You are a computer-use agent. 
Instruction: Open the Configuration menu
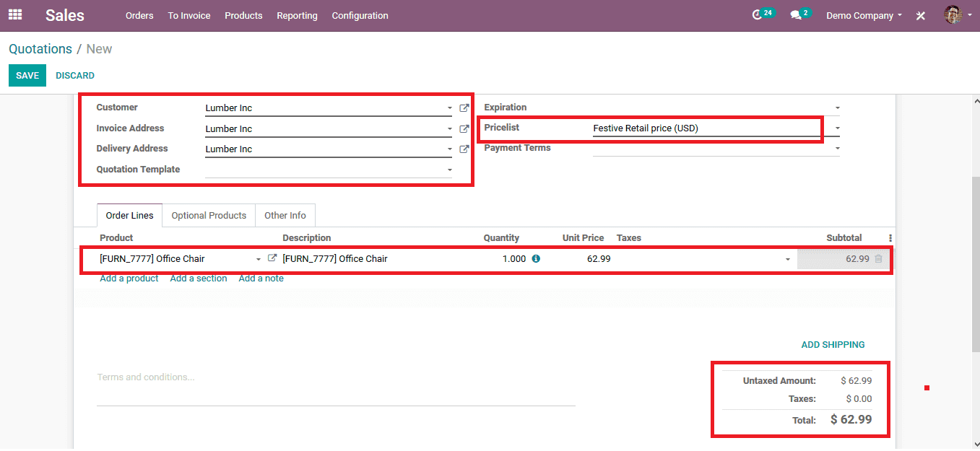pos(360,15)
